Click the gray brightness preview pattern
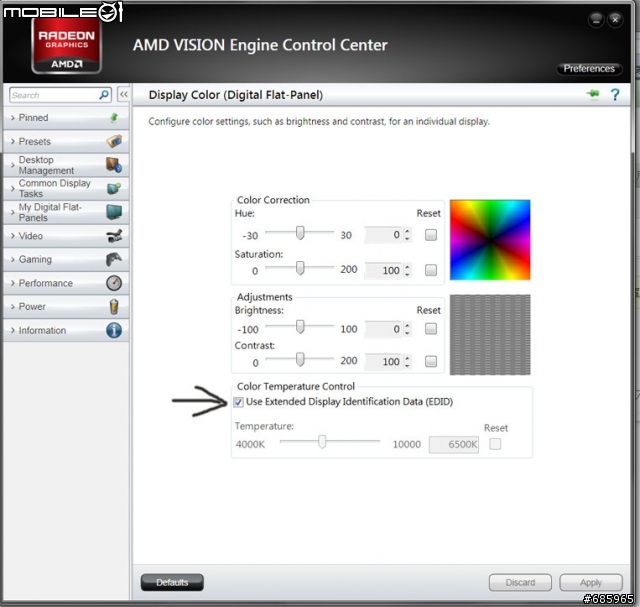The image size is (640, 607). (490, 335)
